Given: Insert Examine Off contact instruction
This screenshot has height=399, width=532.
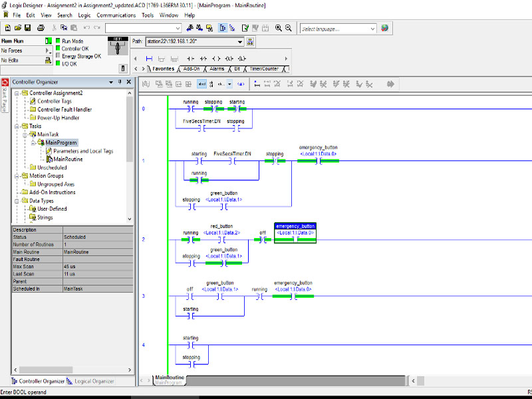Looking at the screenshot, I should [x=203, y=59].
